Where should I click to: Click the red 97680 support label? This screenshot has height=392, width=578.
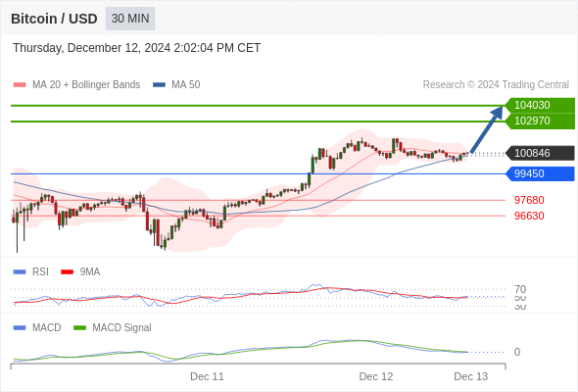(x=529, y=200)
